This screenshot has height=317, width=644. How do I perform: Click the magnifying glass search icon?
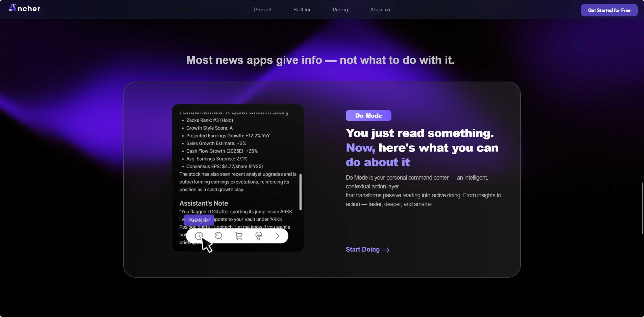point(218,236)
